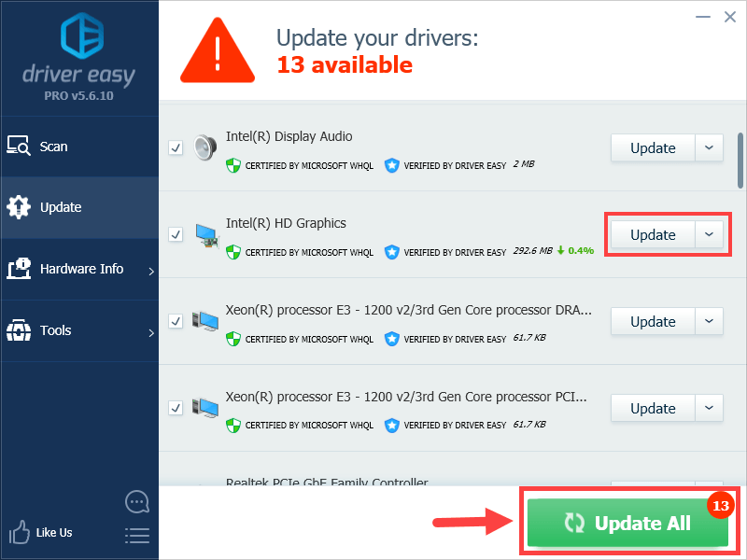Open dropdown arrow next to Intel Display Audio Update
Image resolution: width=747 pixels, height=560 pixels.
709,147
